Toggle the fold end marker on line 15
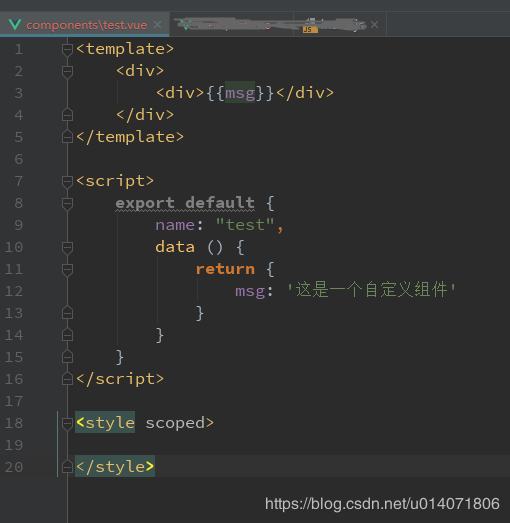The width and height of the screenshot is (510, 523). [x=67, y=357]
